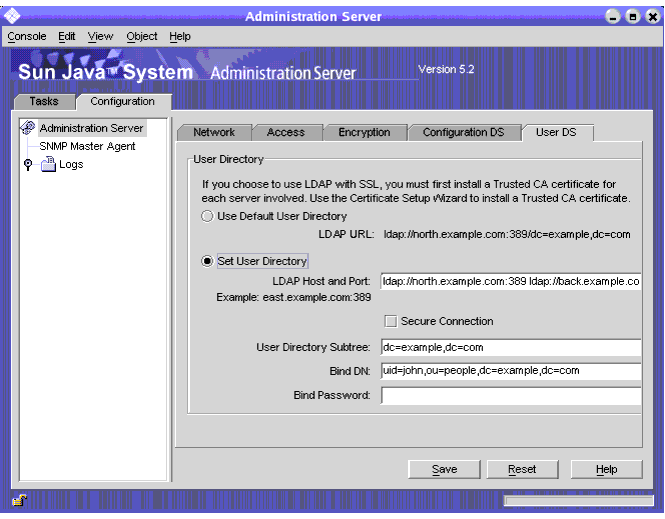665x519 pixels.
Task: Click the Reset button
Action: pos(522,469)
